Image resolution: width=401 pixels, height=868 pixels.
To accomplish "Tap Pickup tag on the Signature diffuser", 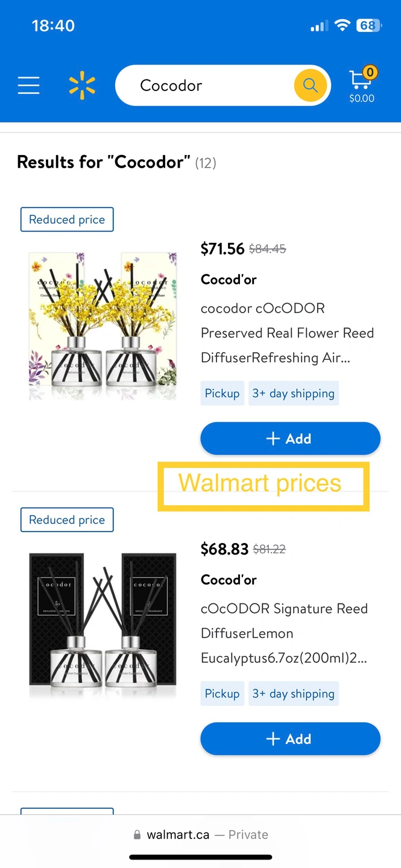I will pyautogui.click(x=222, y=694).
